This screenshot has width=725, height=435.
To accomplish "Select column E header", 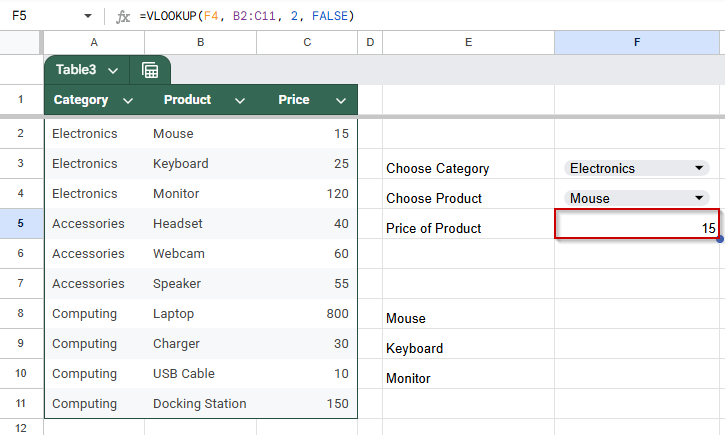I will (x=468, y=43).
